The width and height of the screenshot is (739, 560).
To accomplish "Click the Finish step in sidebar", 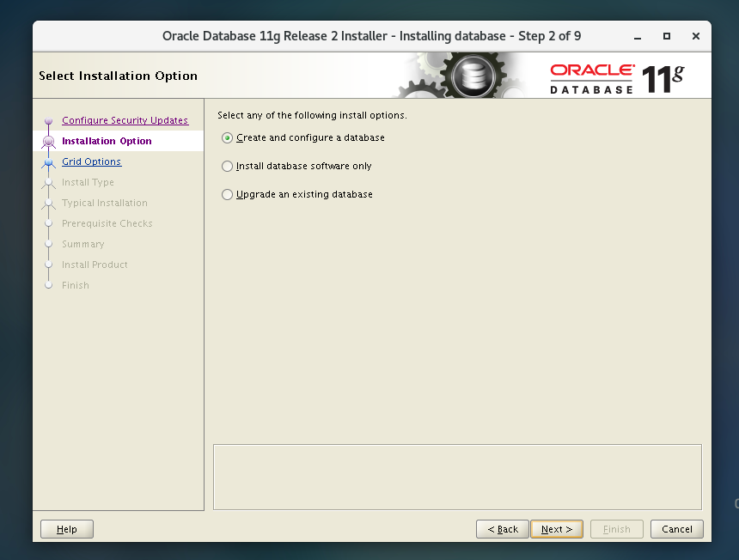I will [76, 285].
